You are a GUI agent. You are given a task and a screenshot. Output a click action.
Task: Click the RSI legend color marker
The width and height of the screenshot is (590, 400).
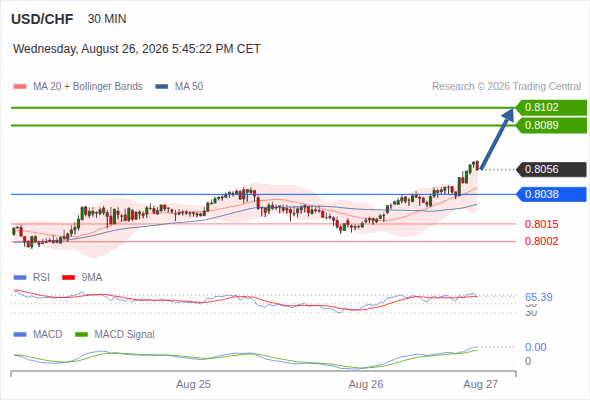click(x=20, y=278)
